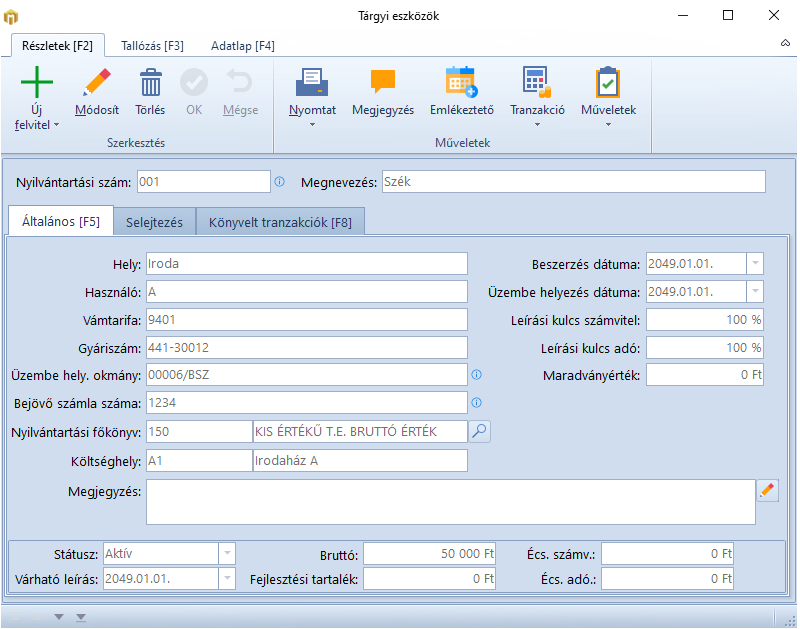Viewport: 800px width, 629px height.
Task: Click the Törlés trash can icon
Action: pos(150,82)
